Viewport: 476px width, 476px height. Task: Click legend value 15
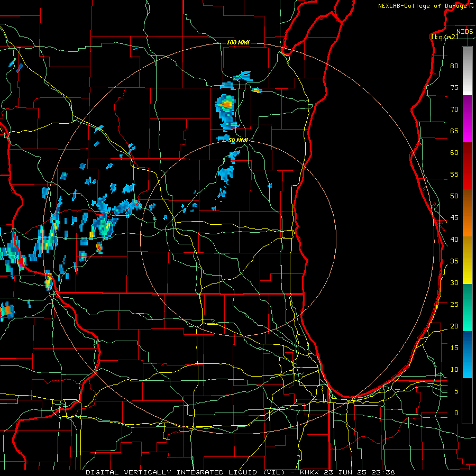click(x=454, y=348)
